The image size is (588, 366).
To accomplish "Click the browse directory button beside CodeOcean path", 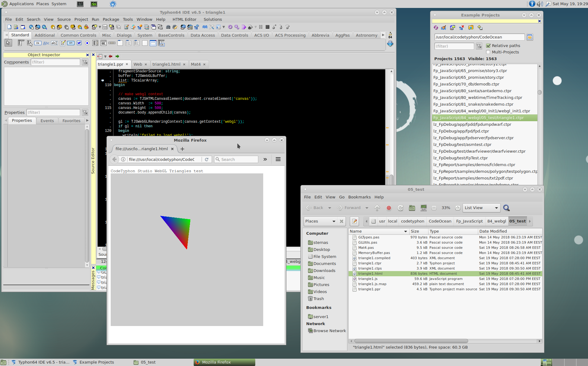I will [x=530, y=37].
